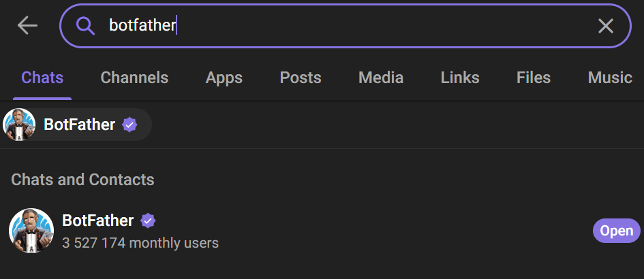Viewport: 644px width, 279px height.
Task: Click BotFather avatar in Chats and Contacts
Action: 31,231
